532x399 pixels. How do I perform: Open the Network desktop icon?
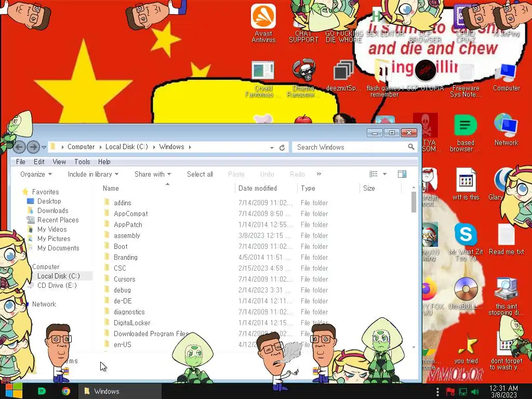click(x=506, y=129)
